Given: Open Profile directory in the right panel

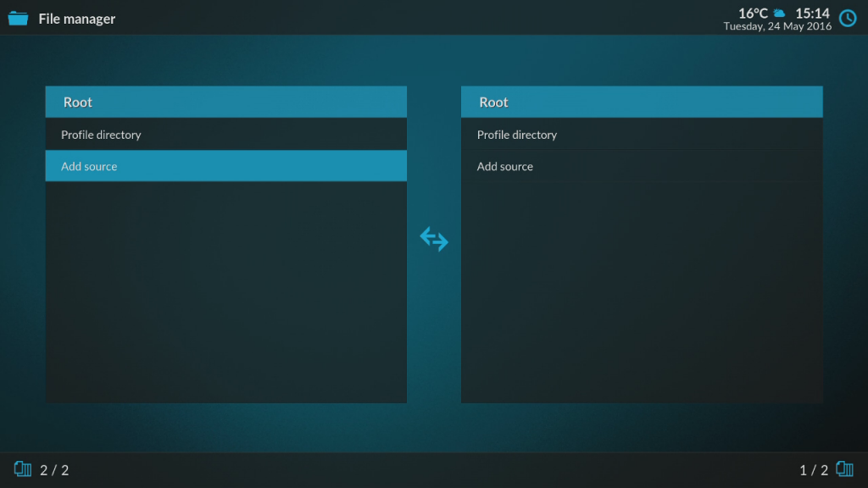Looking at the screenshot, I should (x=642, y=135).
